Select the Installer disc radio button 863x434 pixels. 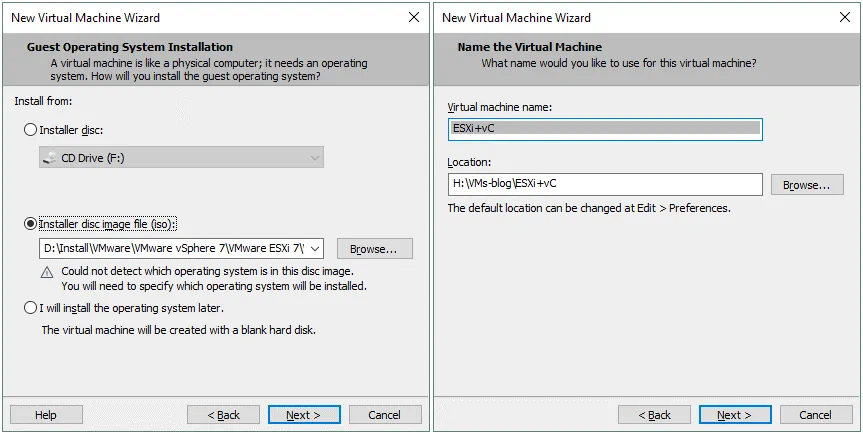30,130
